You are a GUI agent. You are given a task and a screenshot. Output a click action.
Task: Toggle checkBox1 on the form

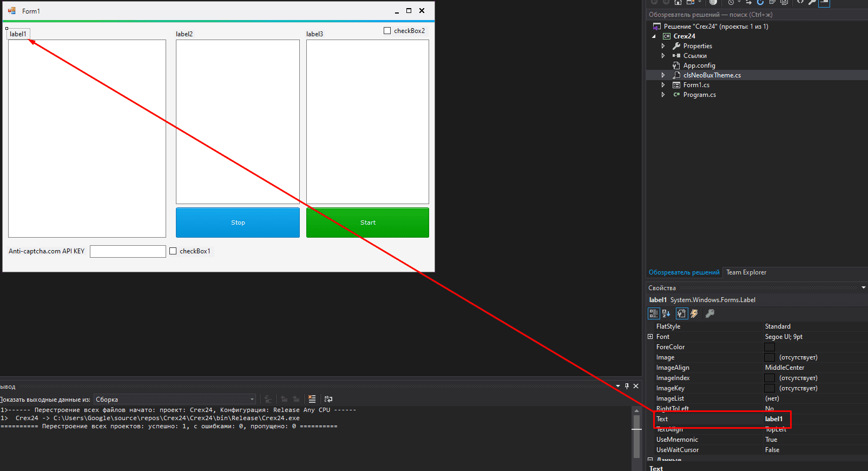173,251
